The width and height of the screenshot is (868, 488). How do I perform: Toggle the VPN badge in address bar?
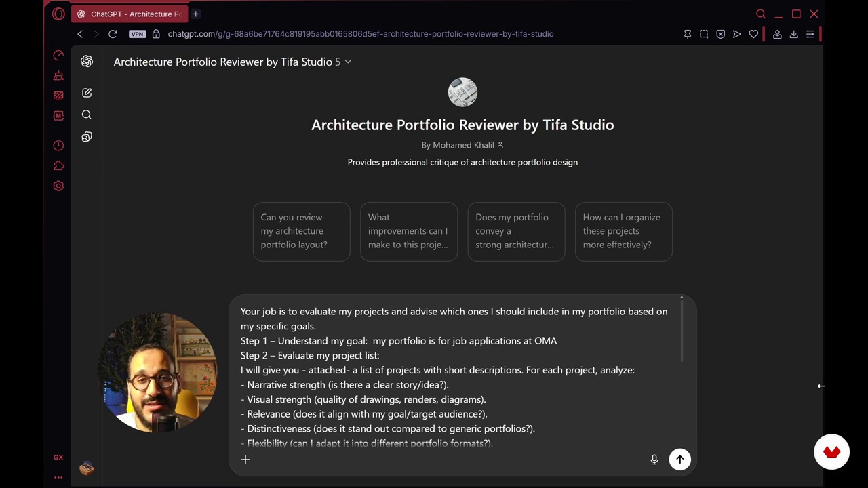coord(137,34)
